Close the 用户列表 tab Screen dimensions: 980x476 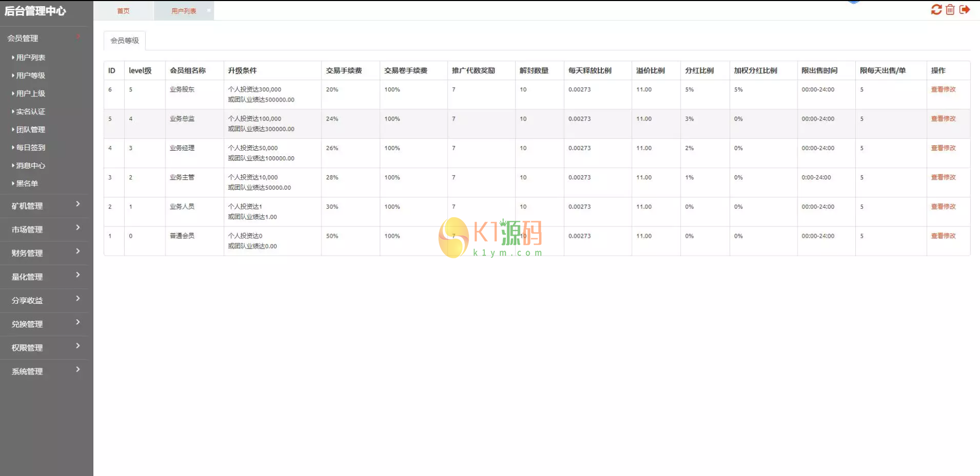(x=209, y=10)
